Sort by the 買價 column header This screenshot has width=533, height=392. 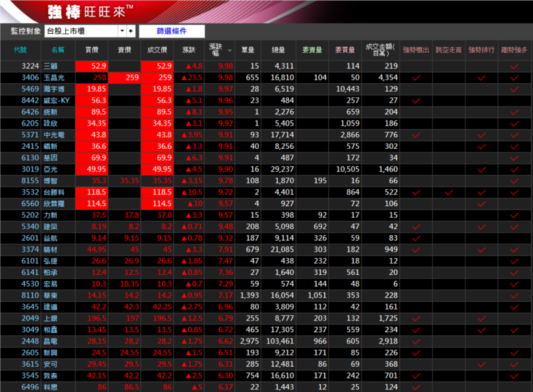92,50
